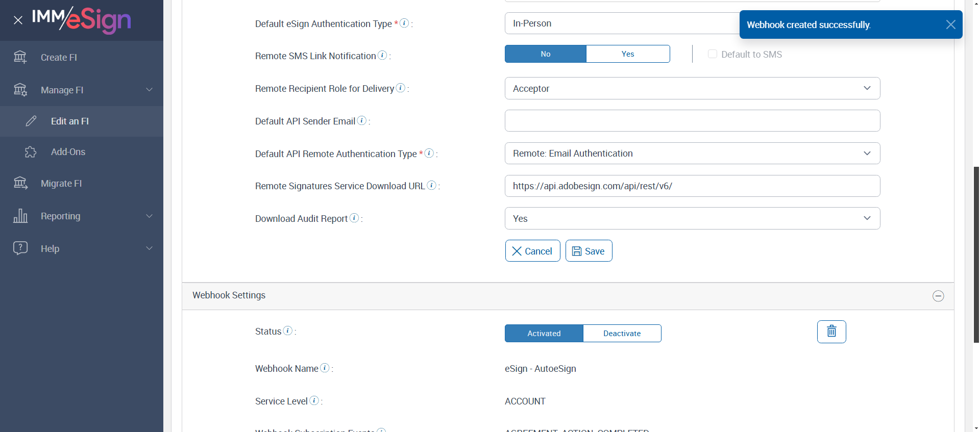Click info icon beside Download Audit Report

click(x=354, y=218)
